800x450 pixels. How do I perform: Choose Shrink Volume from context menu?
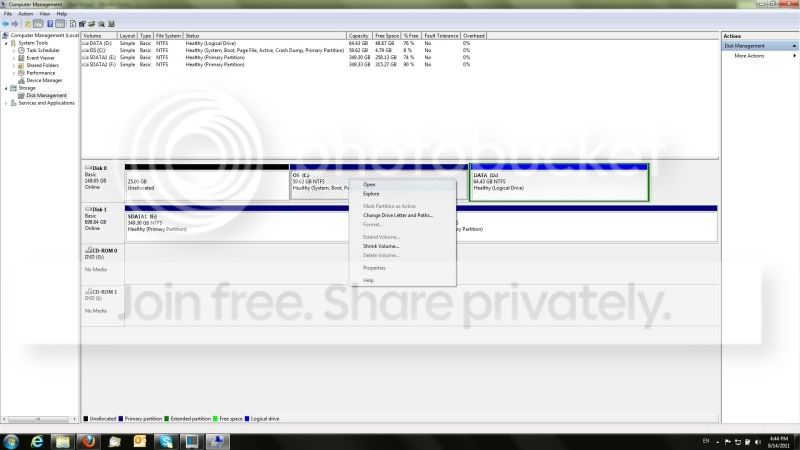[x=381, y=246]
